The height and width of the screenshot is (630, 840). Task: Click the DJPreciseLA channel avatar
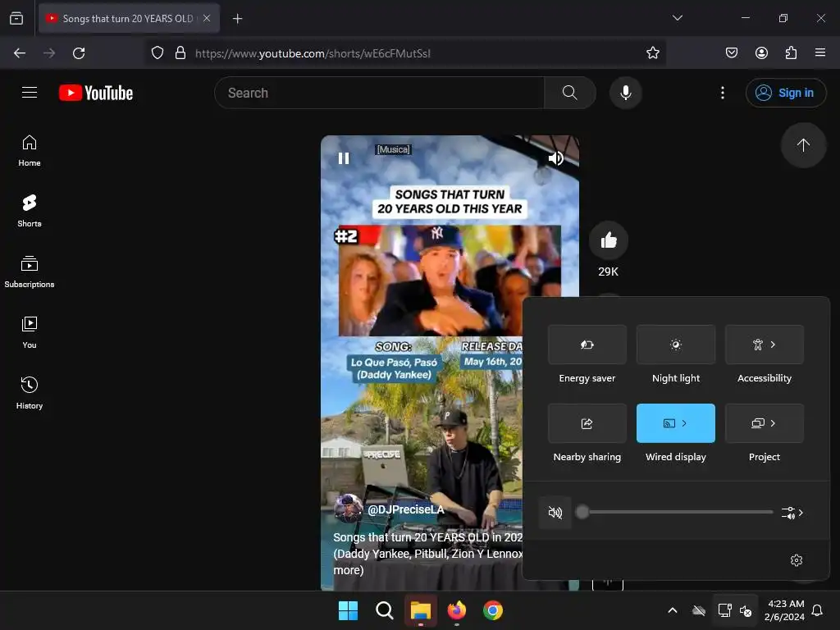pos(348,509)
